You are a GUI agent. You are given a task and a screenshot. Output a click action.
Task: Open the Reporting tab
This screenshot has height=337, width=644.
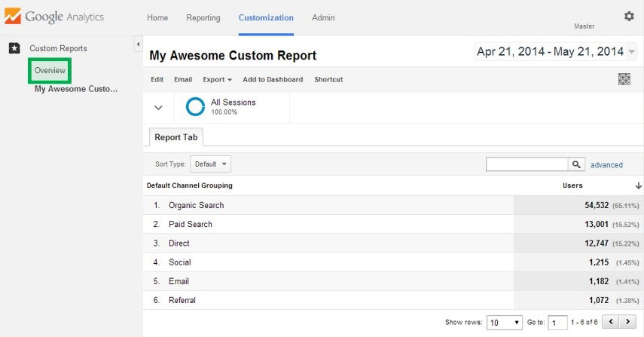[x=203, y=17]
